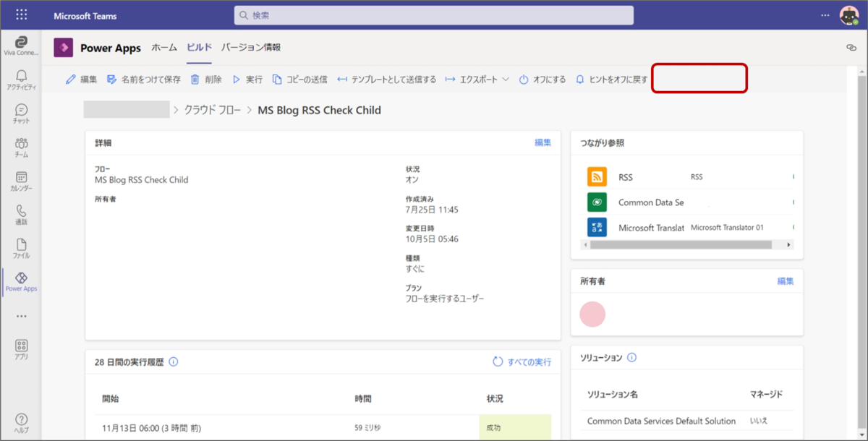The height and width of the screenshot is (441, 868).
Task: Click 名前をつけて保存 in command bar
Action: pos(144,80)
